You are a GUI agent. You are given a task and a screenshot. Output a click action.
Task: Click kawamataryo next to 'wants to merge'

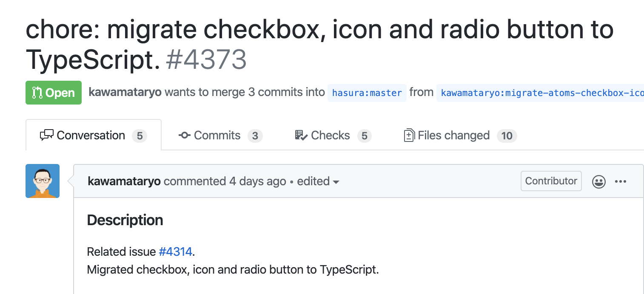point(125,92)
